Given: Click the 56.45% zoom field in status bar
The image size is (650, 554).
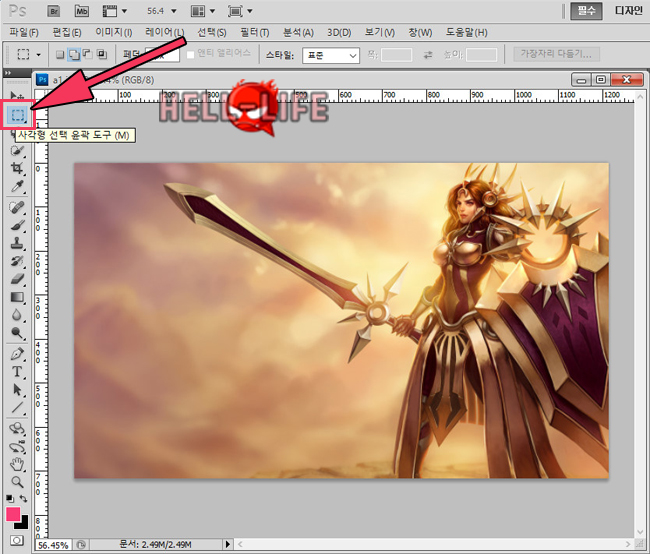Looking at the screenshot, I should tap(53, 545).
